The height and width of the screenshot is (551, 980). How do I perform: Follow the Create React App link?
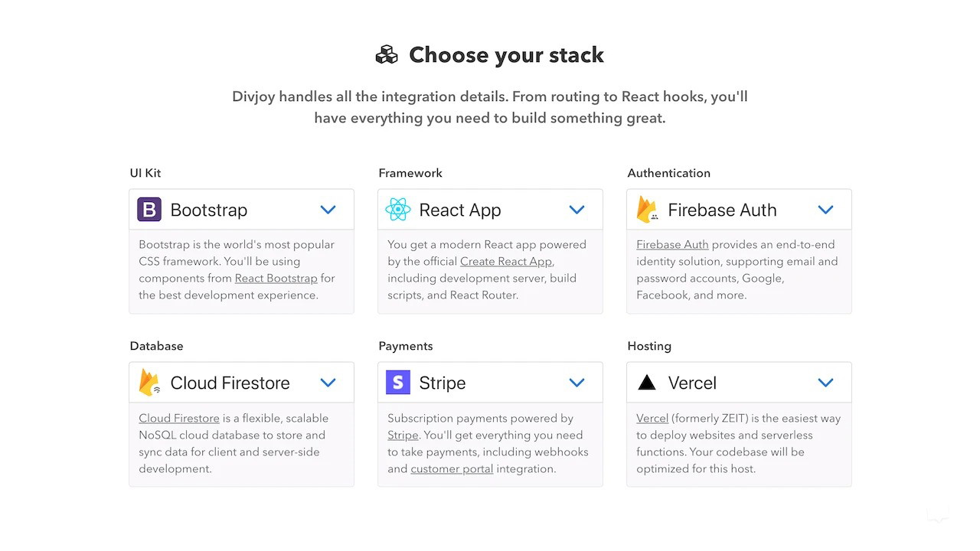(x=505, y=262)
